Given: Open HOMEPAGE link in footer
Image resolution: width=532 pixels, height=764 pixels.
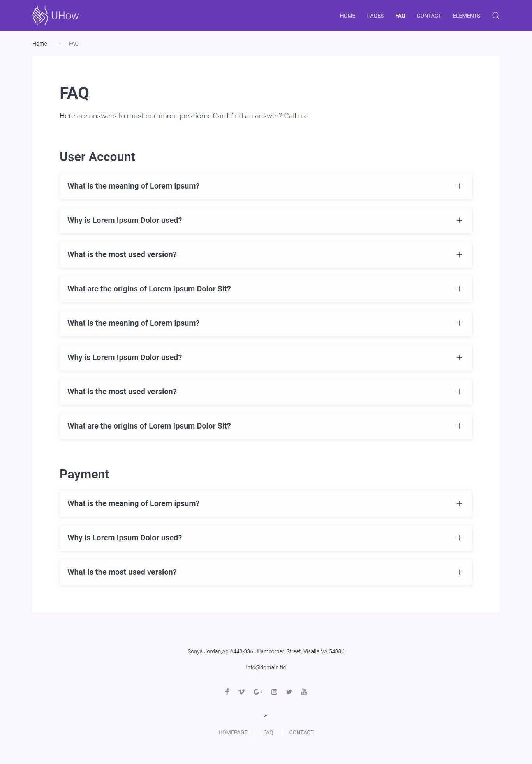Looking at the screenshot, I should pyautogui.click(x=233, y=732).
